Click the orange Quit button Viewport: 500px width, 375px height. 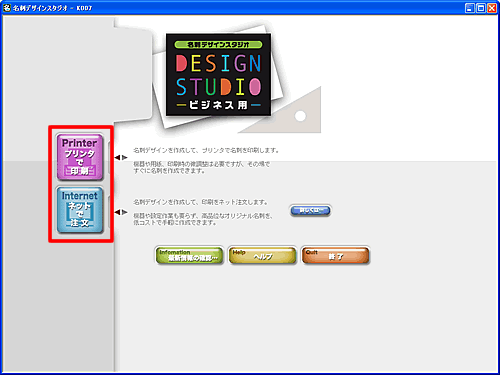(x=335, y=256)
